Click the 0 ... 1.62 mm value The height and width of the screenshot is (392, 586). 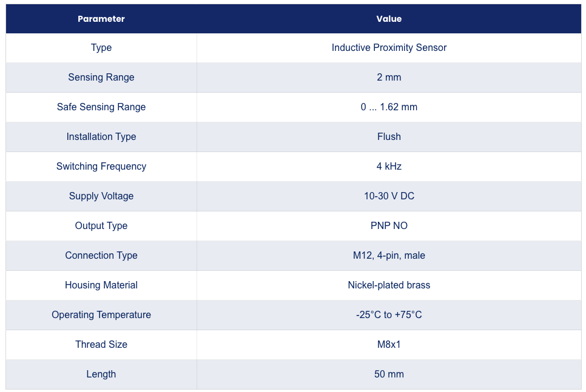pyautogui.click(x=389, y=107)
